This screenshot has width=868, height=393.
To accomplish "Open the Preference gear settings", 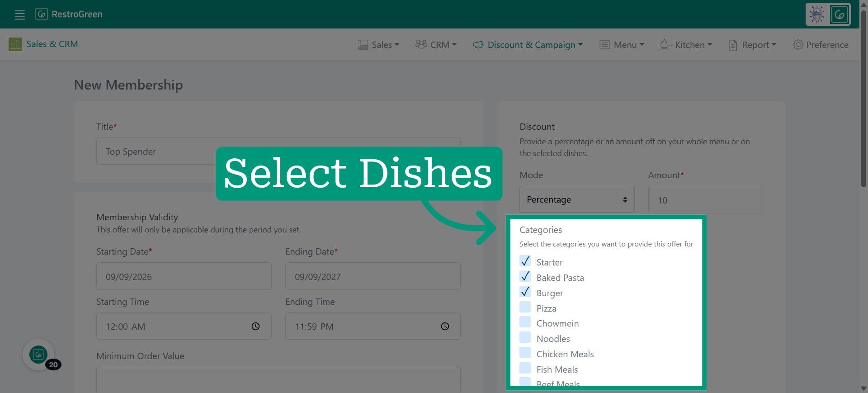I will pyautogui.click(x=821, y=45).
